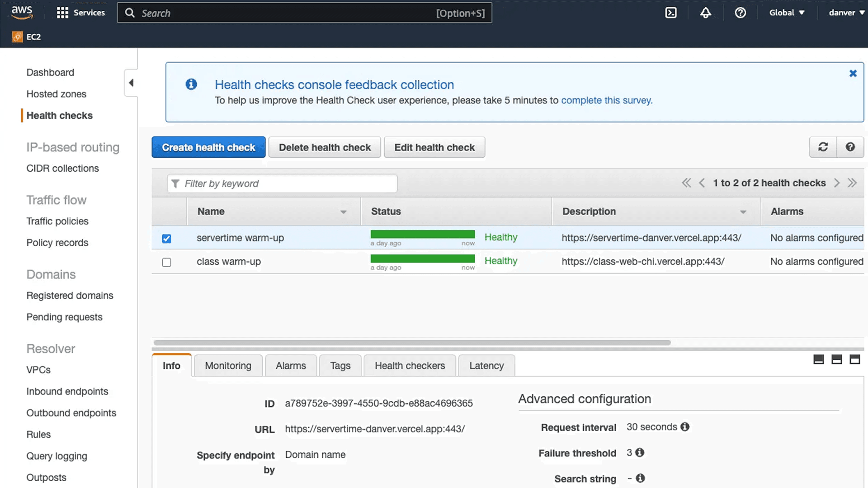This screenshot has width=868, height=488.
Task: Open the Global region dropdown
Action: [x=787, y=13]
